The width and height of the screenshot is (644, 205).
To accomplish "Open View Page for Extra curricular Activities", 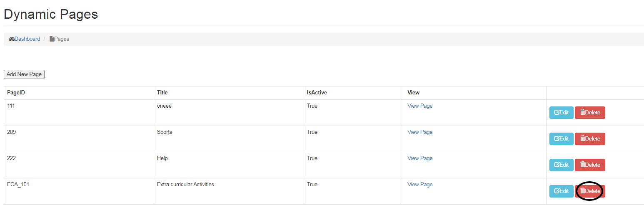I will [420, 185].
